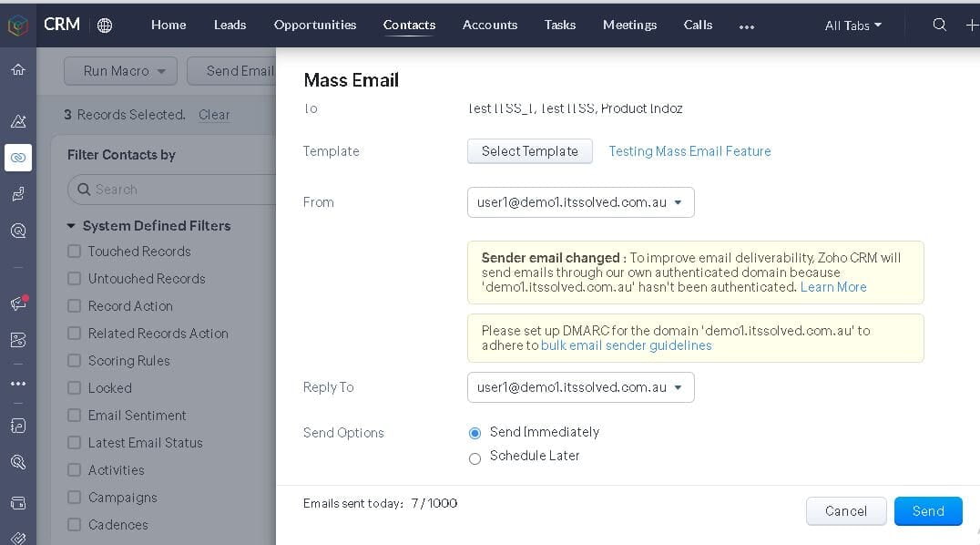980x545 pixels.
Task: Click the three-dots overflow icon in the navigation bar
Action: 746,27
